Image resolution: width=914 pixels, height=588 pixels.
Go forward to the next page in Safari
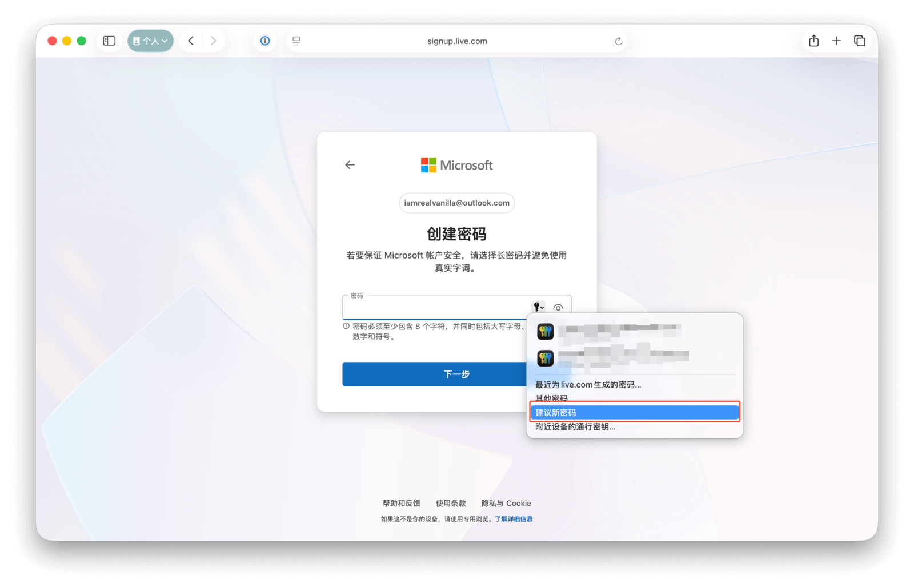[213, 41]
